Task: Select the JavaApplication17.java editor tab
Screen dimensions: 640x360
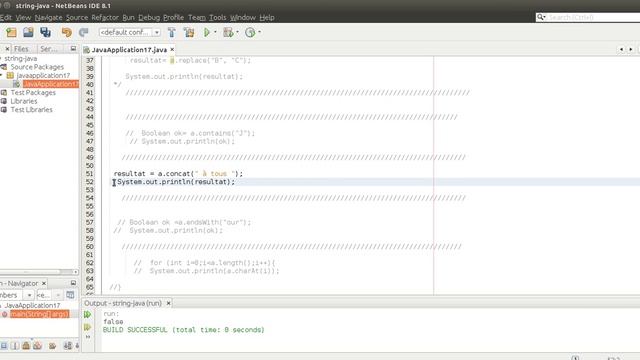Action: 129,49
